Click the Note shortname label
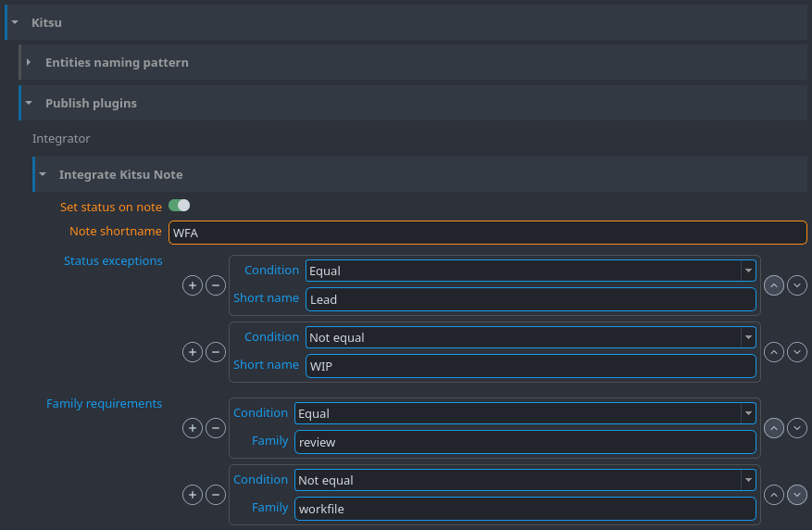This screenshot has width=812, height=530. (x=116, y=232)
